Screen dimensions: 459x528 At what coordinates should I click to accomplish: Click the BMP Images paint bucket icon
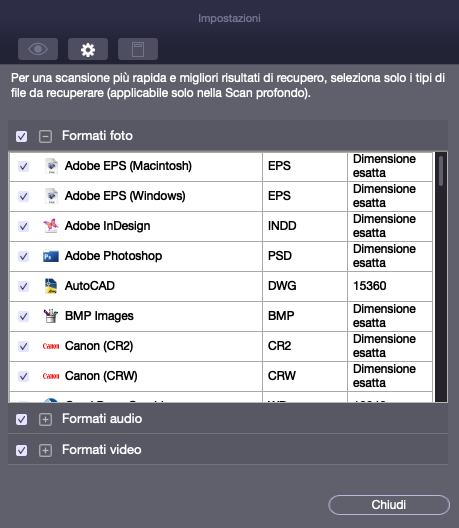(x=51, y=316)
